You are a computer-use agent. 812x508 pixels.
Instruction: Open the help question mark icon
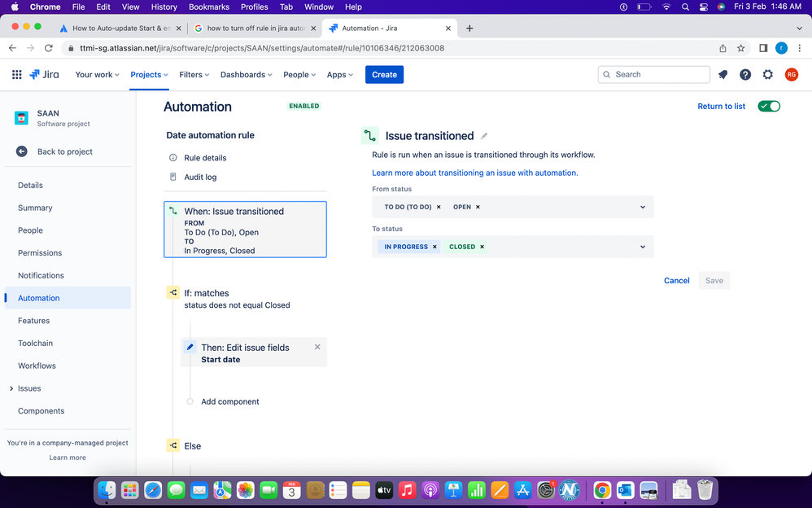coord(745,75)
